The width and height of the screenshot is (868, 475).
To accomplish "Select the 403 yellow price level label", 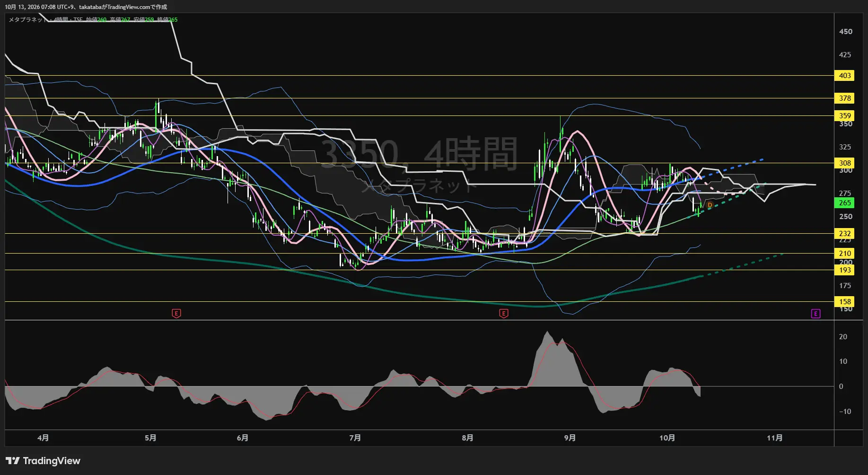I will [845, 75].
